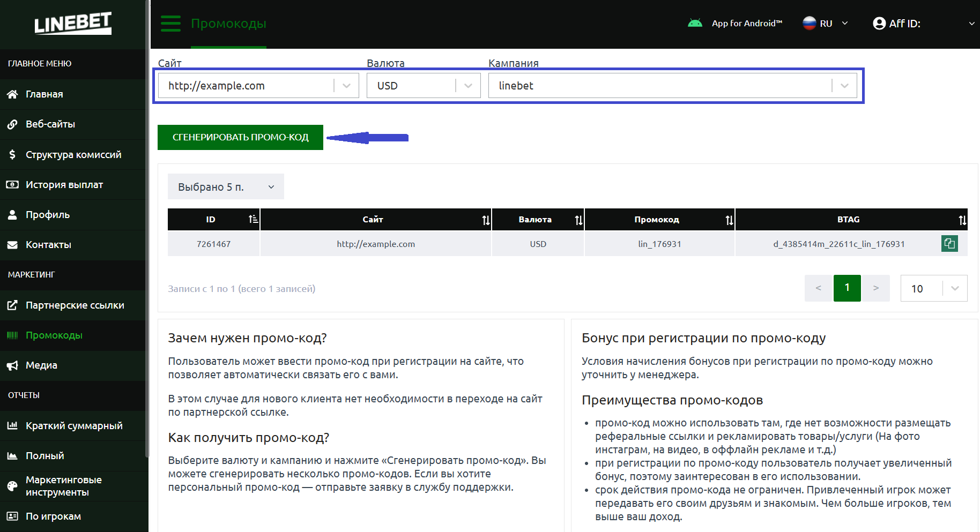Click the envelope icon beside Контакты
The width and height of the screenshot is (980, 532).
click(12, 245)
